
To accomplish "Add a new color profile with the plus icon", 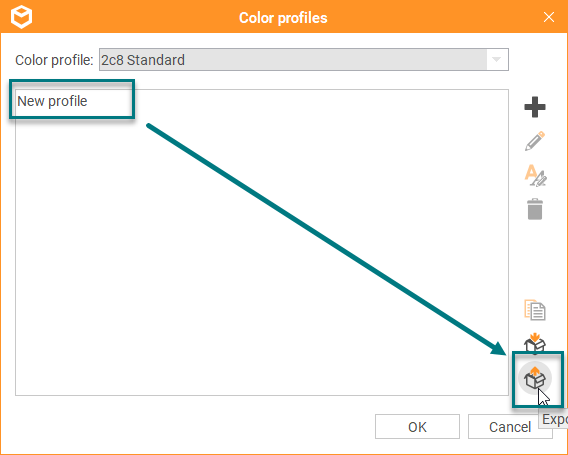I will coord(535,107).
